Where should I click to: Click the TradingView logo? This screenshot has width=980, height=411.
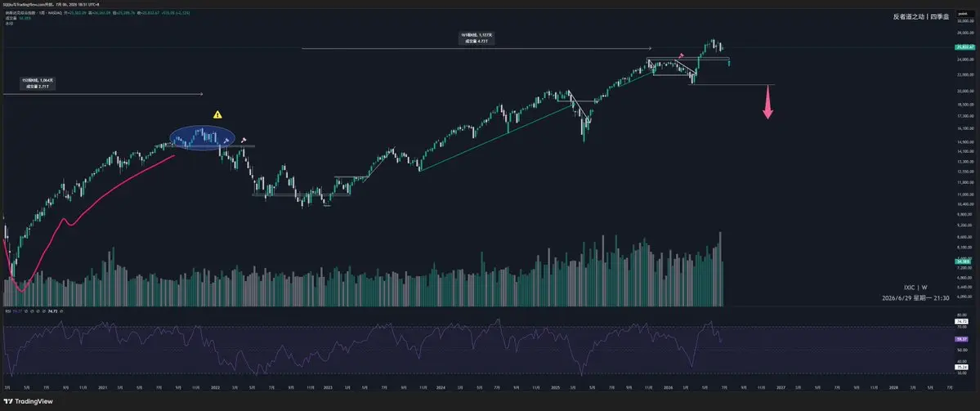point(29,402)
